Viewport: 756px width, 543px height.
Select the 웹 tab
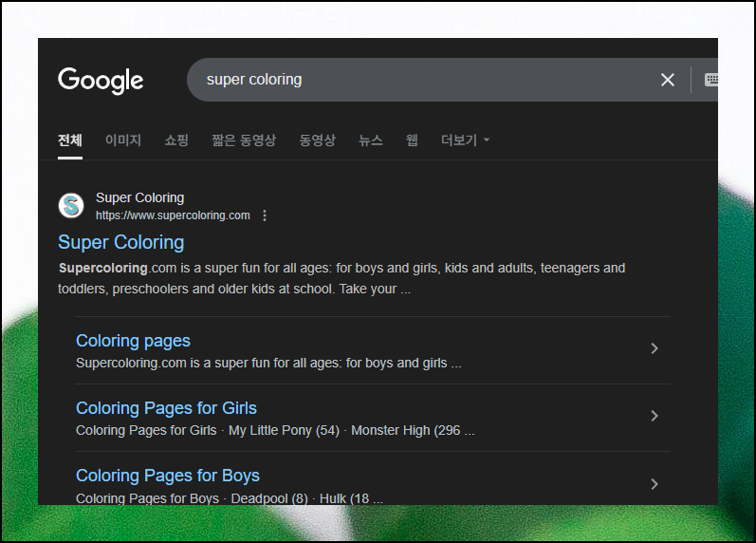(x=412, y=140)
